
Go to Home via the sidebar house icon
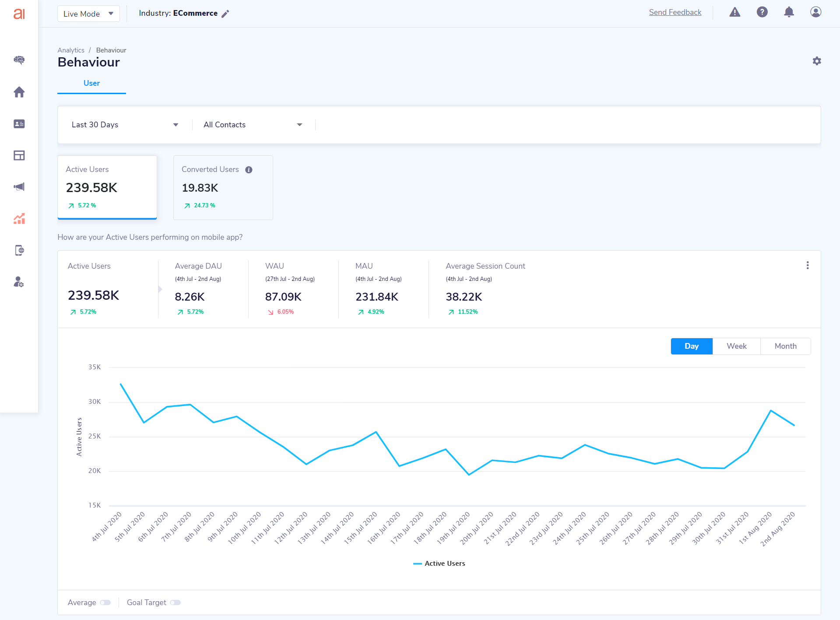(19, 92)
